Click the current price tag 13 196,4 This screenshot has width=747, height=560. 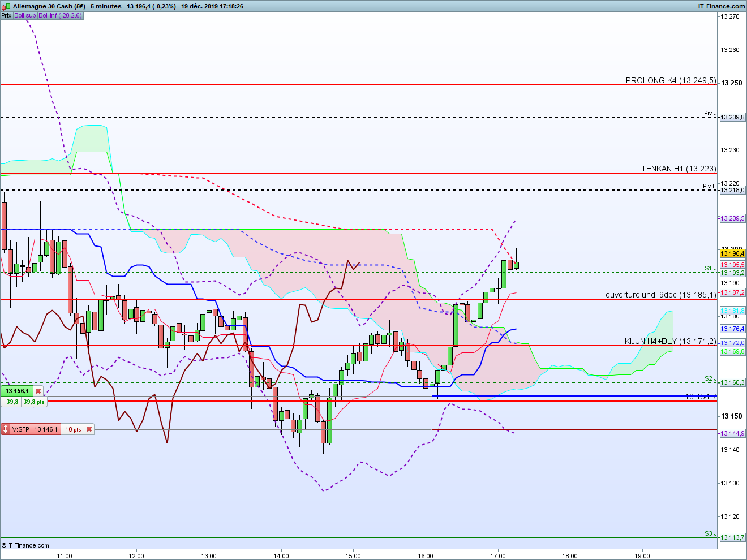732,253
